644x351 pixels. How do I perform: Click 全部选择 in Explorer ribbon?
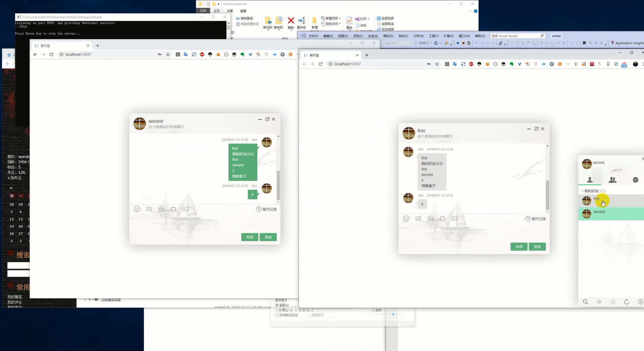385,18
